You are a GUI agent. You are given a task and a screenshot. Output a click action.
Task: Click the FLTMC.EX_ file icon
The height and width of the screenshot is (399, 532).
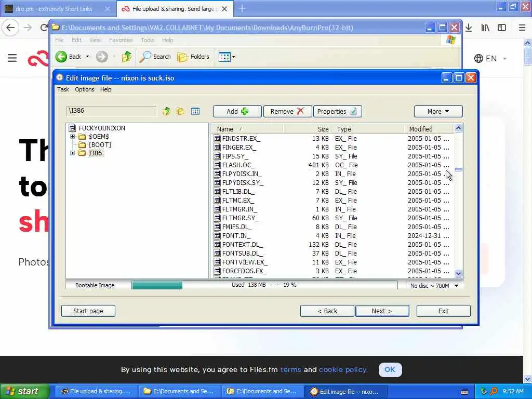pyautogui.click(x=217, y=200)
